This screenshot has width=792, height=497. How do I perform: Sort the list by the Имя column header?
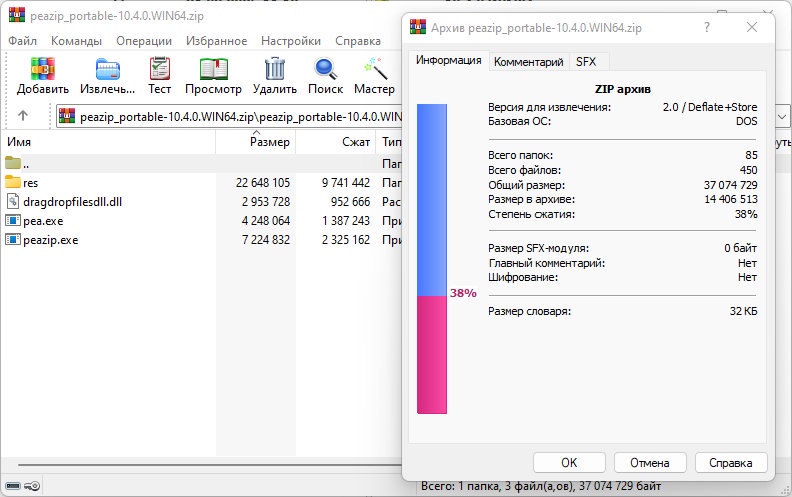tap(108, 142)
